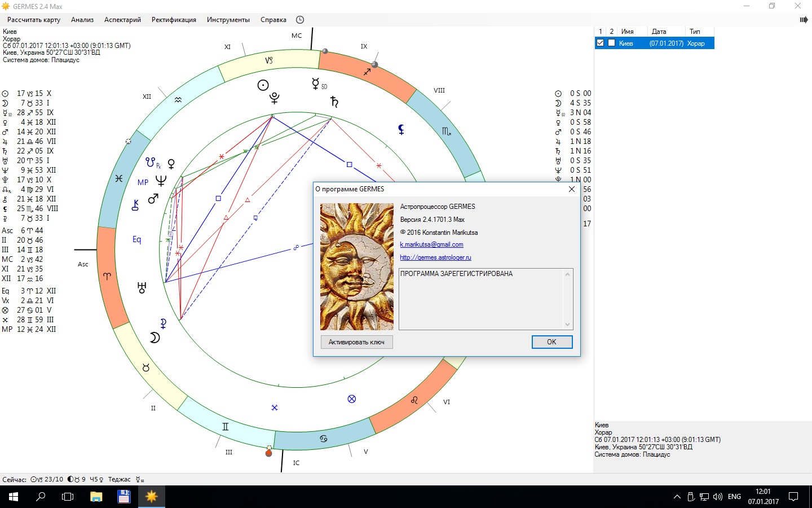Viewport: 812px width, 508px height.
Task: Click the clock icon in menu bar
Action: [x=300, y=20]
